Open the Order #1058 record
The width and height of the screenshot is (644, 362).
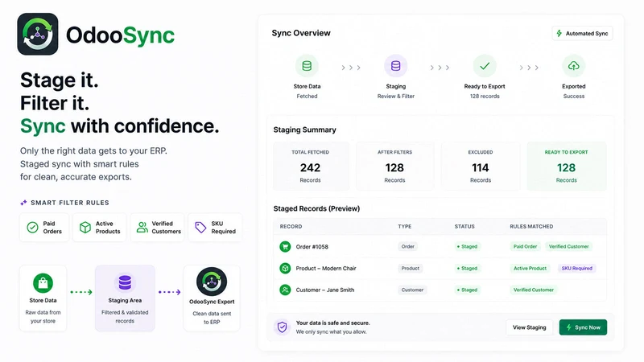click(440, 247)
